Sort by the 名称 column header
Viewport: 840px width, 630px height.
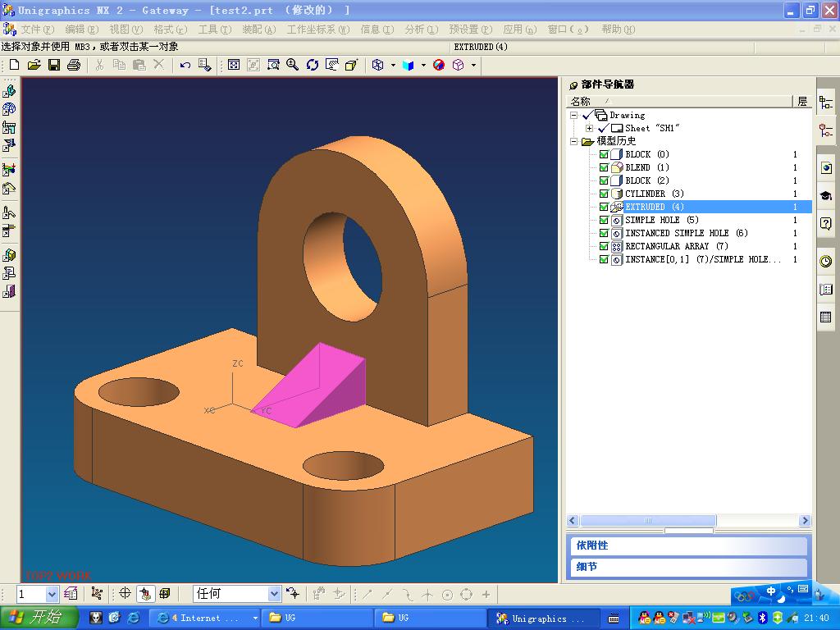(678, 101)
